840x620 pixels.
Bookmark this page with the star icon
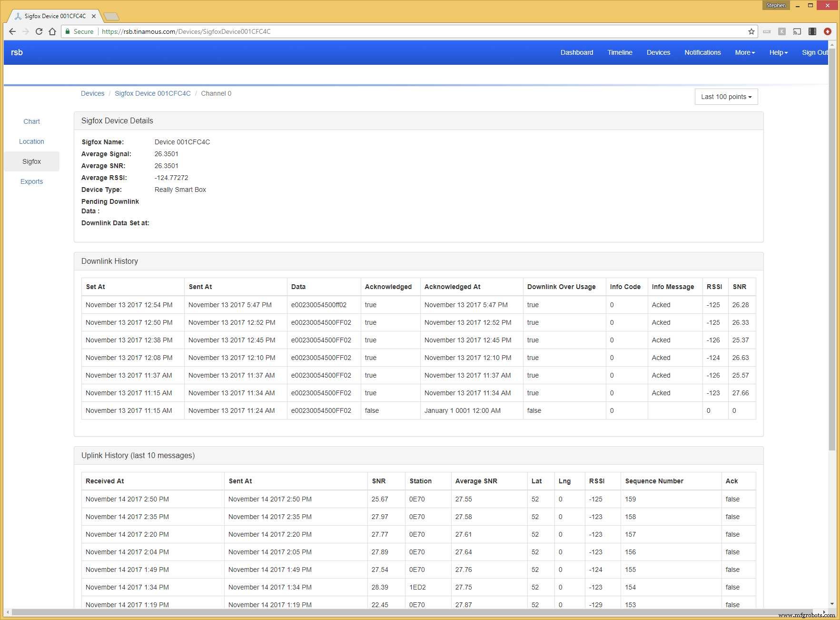point(751,31)
